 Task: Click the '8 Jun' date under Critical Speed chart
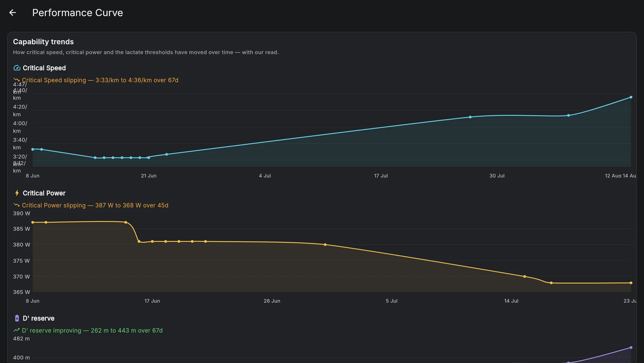(33, 176)
